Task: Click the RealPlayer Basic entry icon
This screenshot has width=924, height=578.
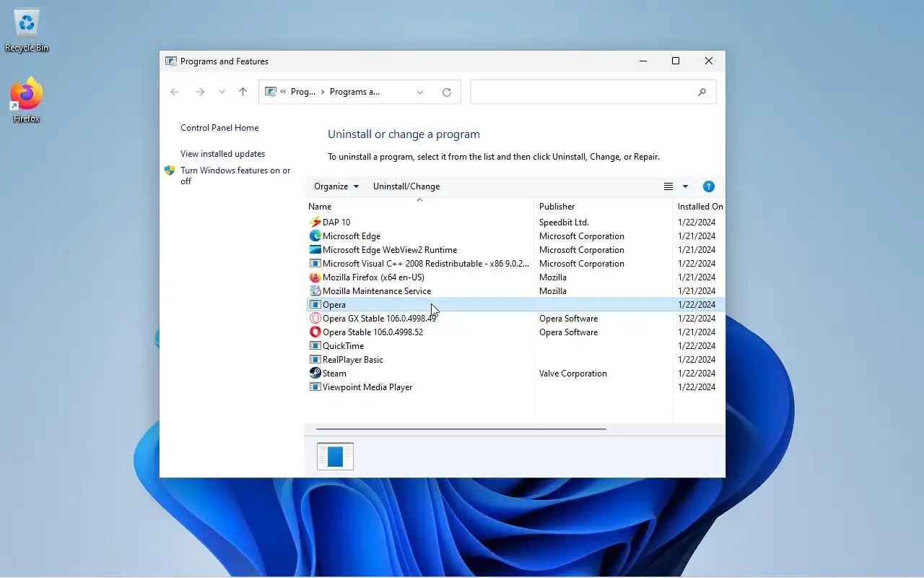Action: [x=315, y=360]
